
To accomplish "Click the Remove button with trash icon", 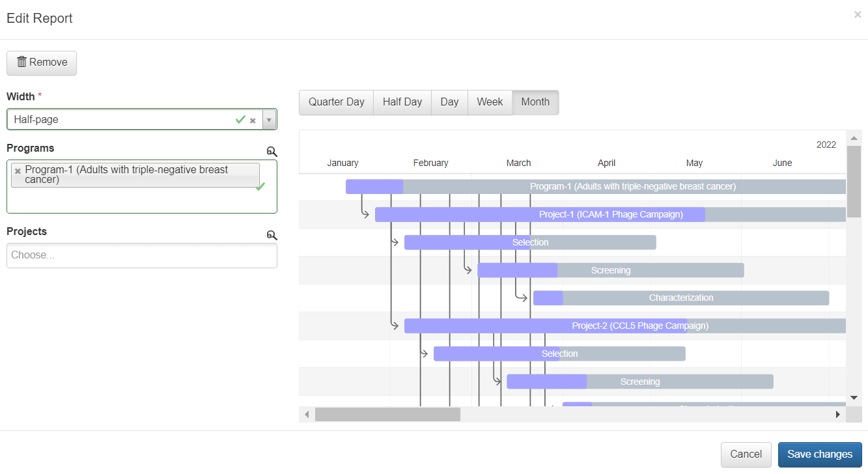I will click(x=42, y=63).
